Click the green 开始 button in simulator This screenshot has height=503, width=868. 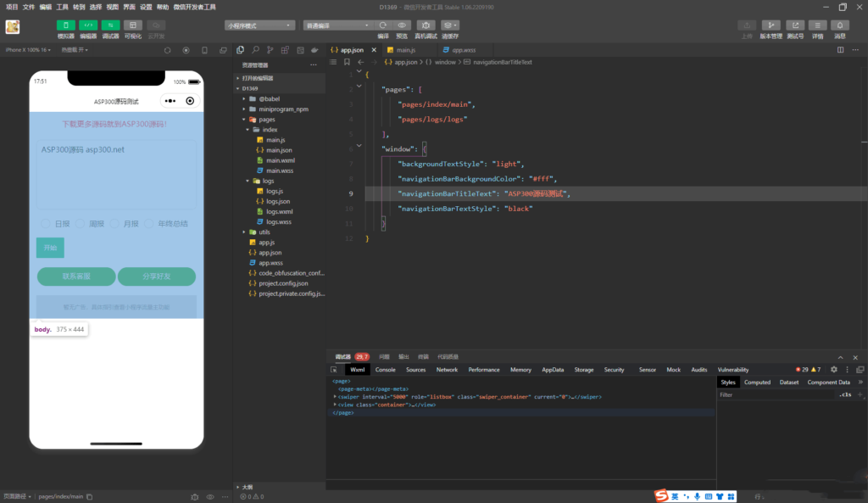[50, 248]
